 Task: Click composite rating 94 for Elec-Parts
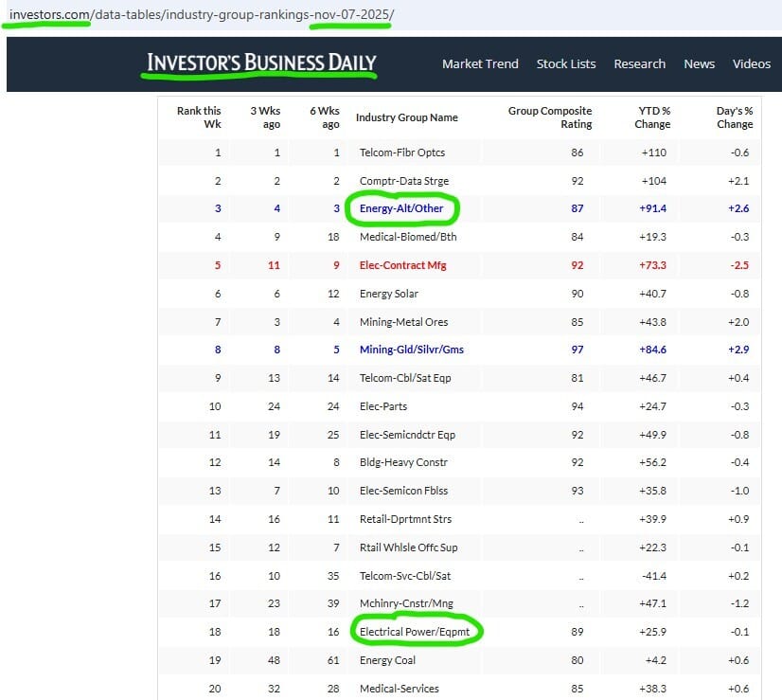(x=577, y=406)
